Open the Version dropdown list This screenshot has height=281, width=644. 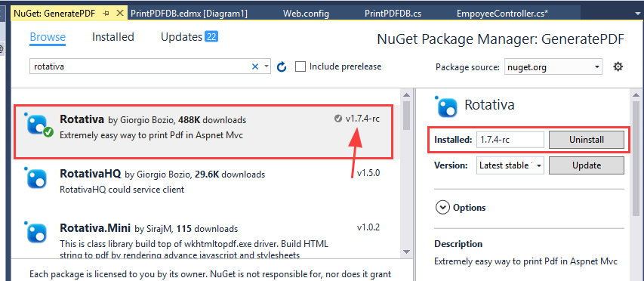click(x=510, y=165)
